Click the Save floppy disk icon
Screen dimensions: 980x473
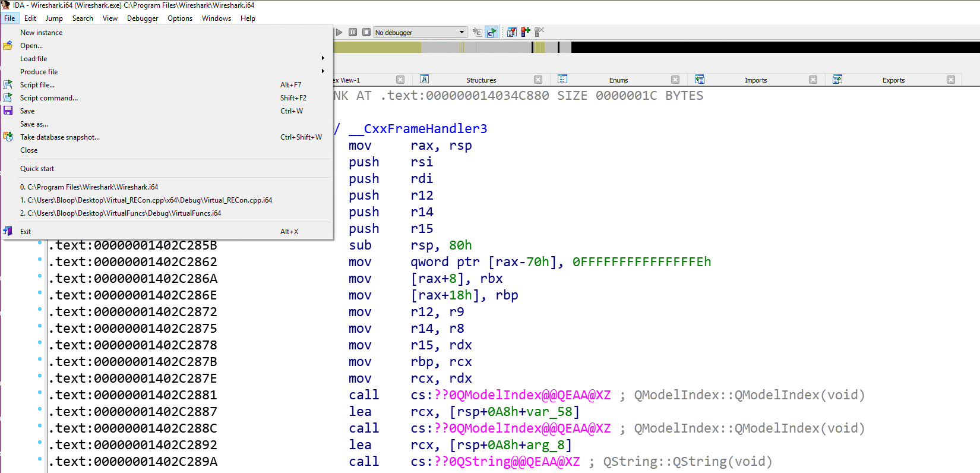pyautogui.click(x=8, y=111)
